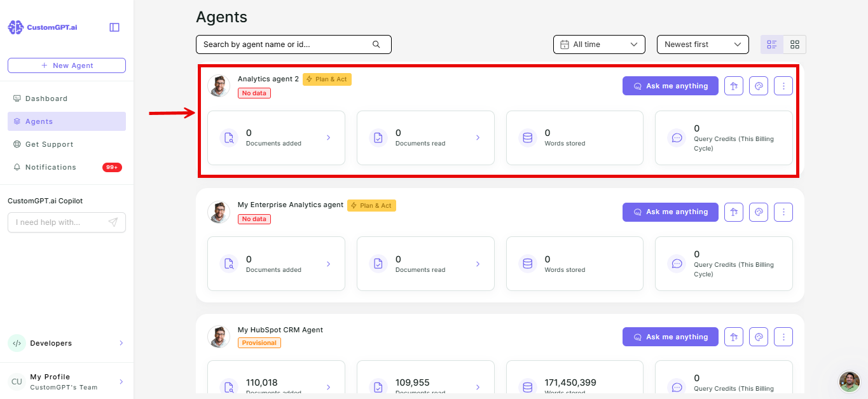Image resolution: width=868 pixels, height=399 pixels.
Task: Open palette customize icon for Analytics agent 2
Action: tap(759, 86)
